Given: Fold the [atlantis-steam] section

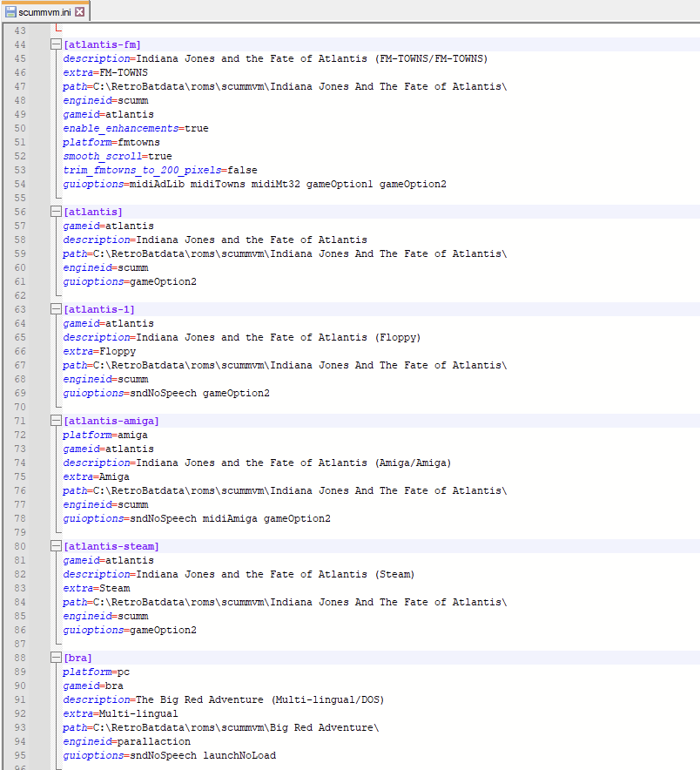Looking at the screenshot, I should [57, 546].
